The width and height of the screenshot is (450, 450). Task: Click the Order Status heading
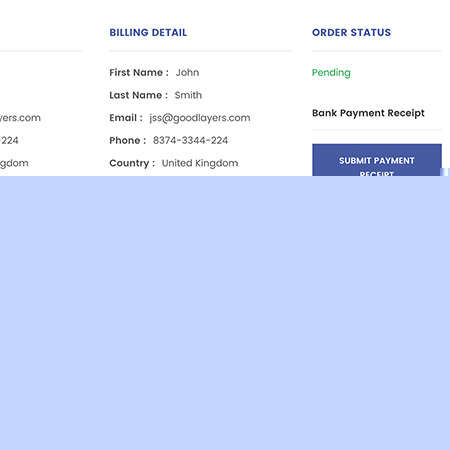tap(351, 33)
